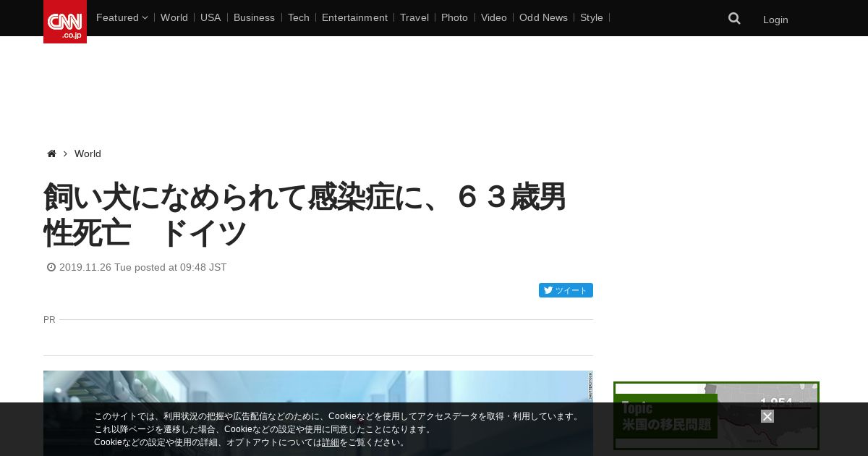Open the USA section
Viewport: 868px width, 456px height.
point(210,17)
